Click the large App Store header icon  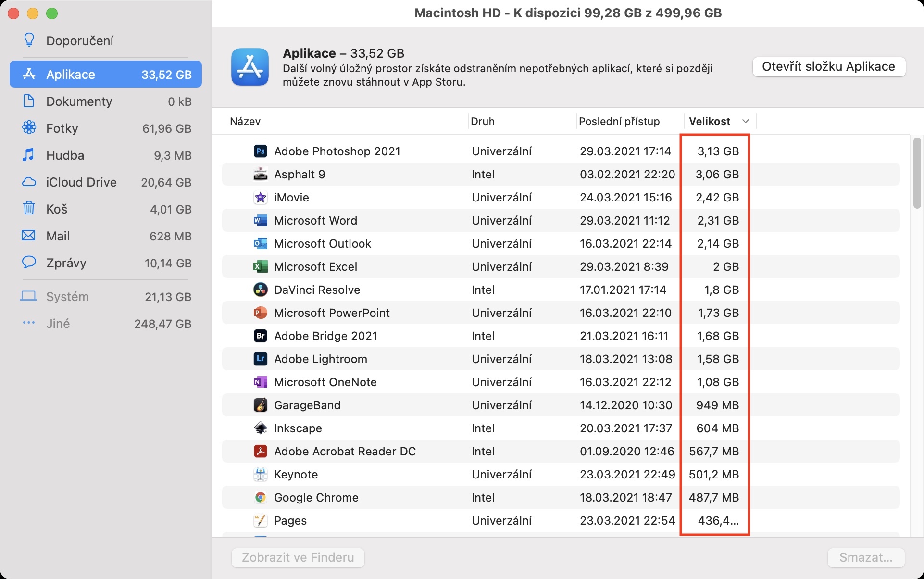[x=250, y=67]
